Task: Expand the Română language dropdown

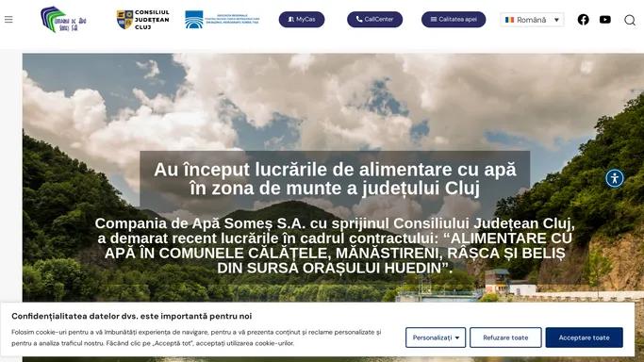Action: (532, 20)
